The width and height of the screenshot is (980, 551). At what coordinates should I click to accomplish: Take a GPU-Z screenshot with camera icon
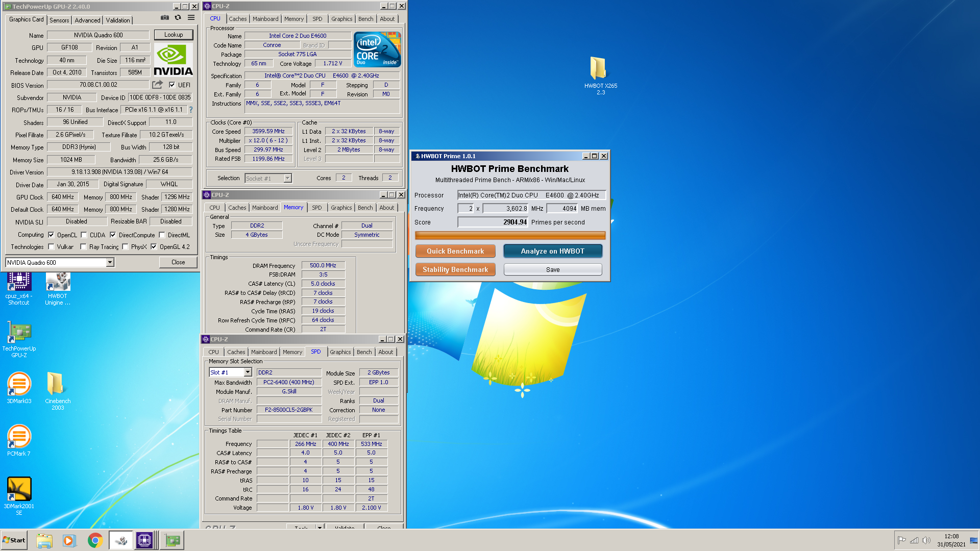[x=164, y=17]
